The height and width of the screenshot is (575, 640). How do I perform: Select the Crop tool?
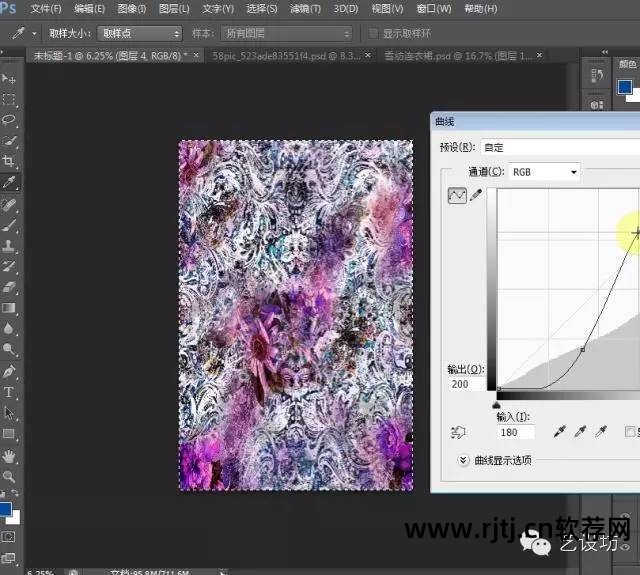(x=9, y=162)
